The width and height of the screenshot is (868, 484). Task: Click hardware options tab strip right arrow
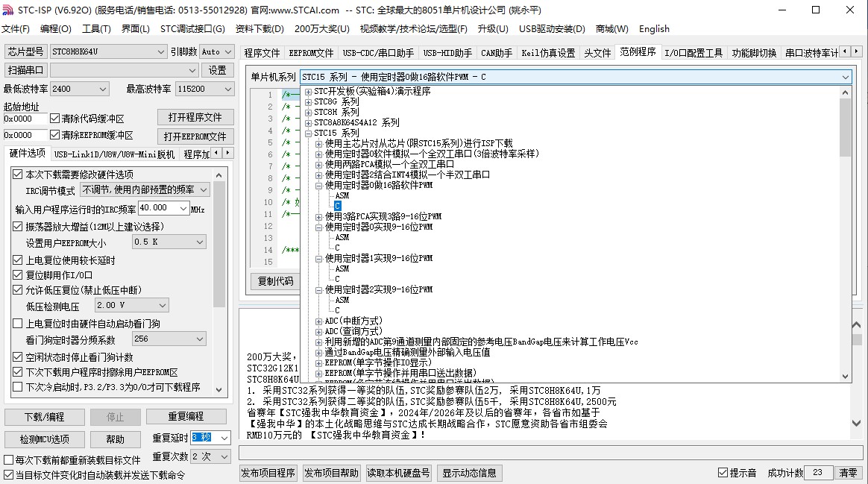227,153
